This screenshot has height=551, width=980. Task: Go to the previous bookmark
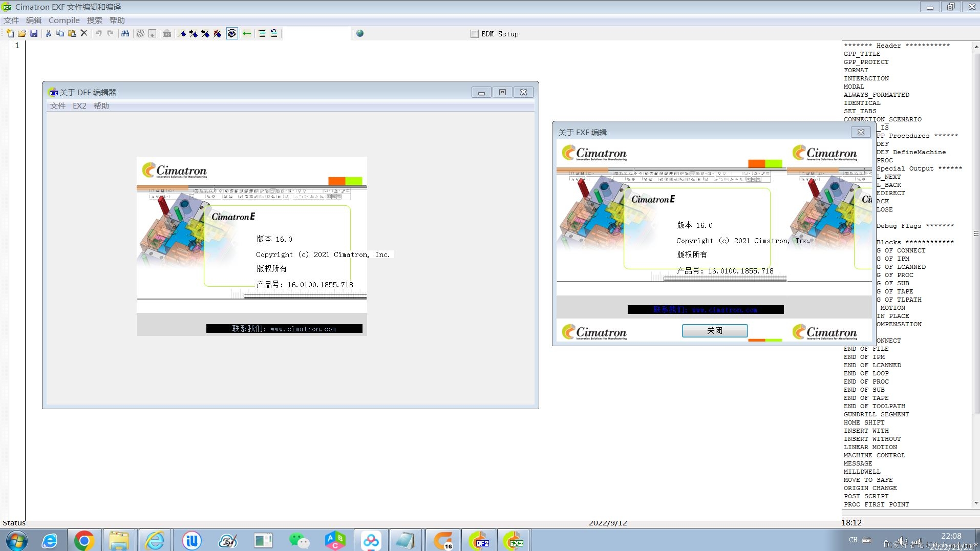click(x=205, y=33)
